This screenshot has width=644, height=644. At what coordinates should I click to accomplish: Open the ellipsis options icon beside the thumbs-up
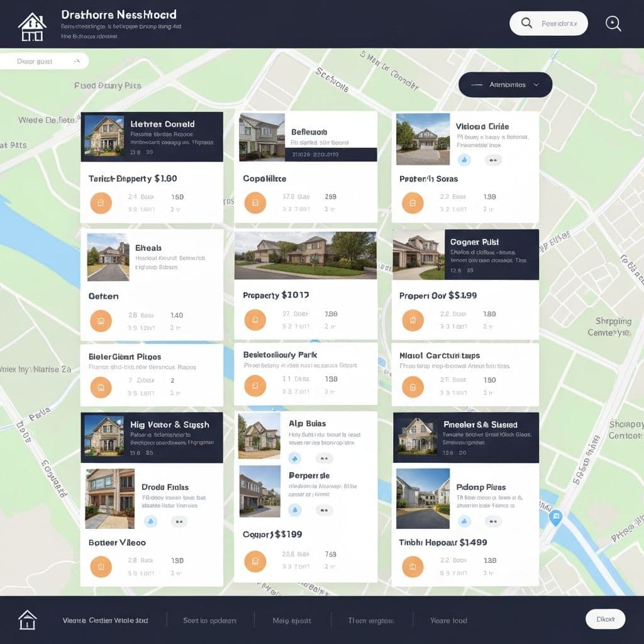click(x=493, y=160)
